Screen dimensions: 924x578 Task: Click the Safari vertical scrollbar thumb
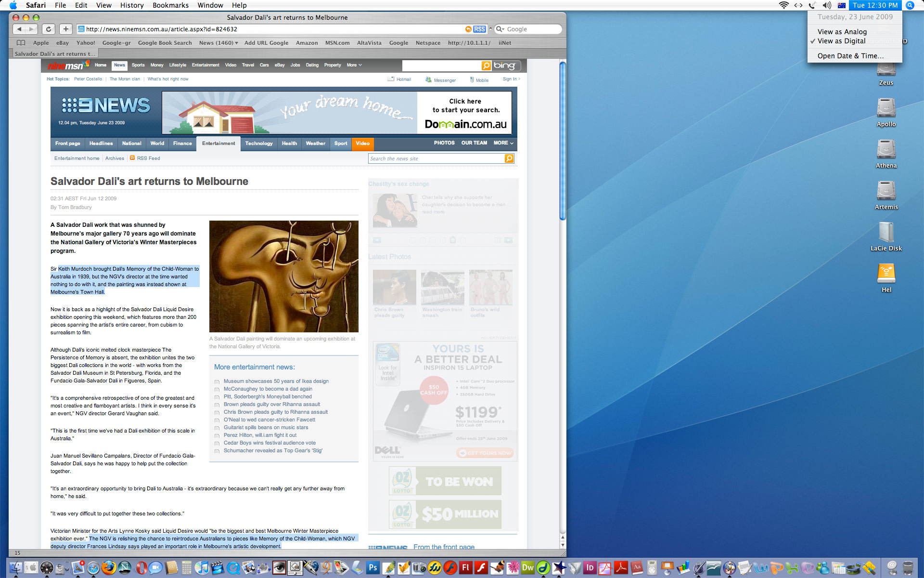562,141
